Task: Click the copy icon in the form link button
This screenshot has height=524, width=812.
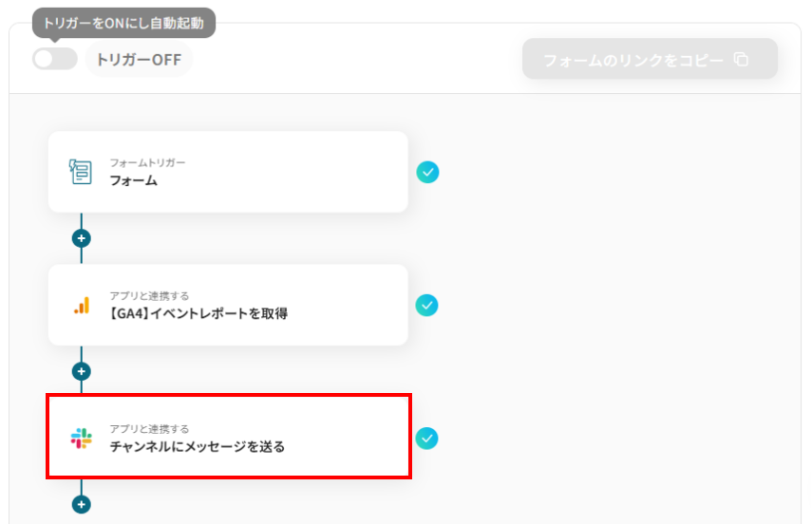Action: (741, 59)
